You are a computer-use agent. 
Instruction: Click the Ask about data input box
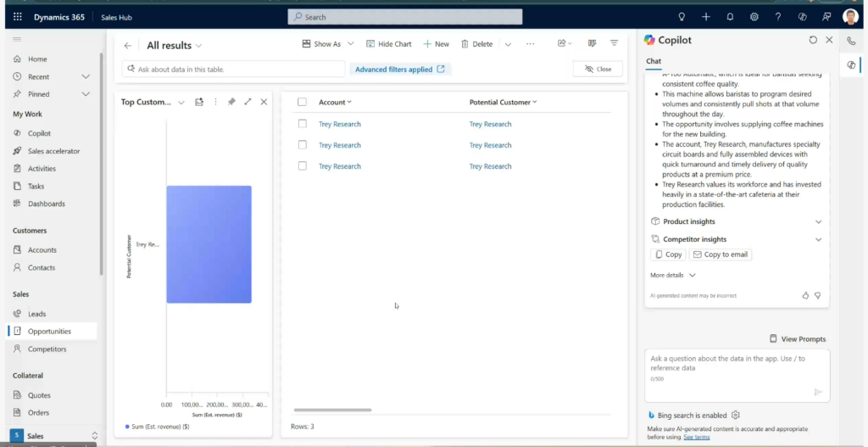[x=233, y=70]
